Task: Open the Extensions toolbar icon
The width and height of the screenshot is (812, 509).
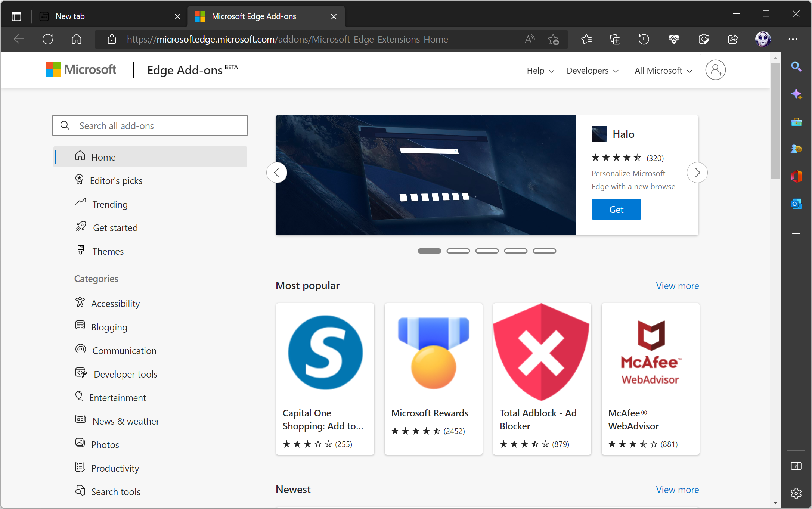Action: [x=704, y=39]
